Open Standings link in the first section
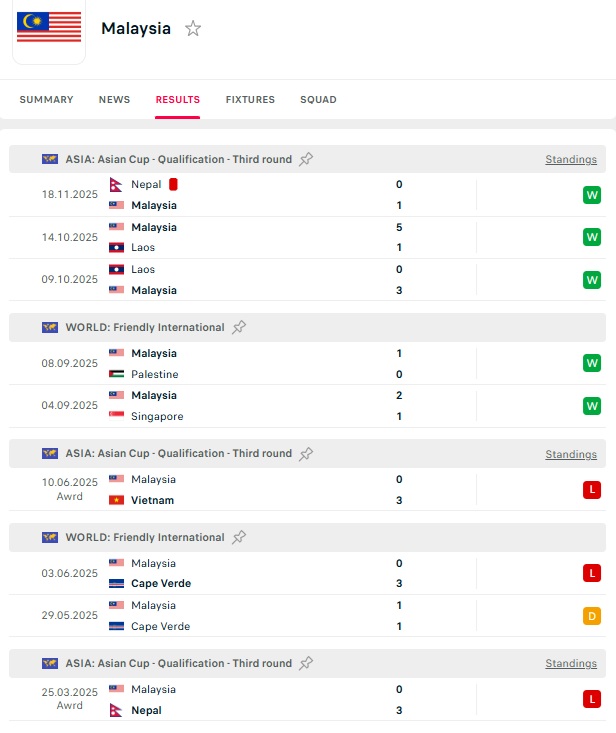This screenshot has width=616, height=733. tap(570, 159)
